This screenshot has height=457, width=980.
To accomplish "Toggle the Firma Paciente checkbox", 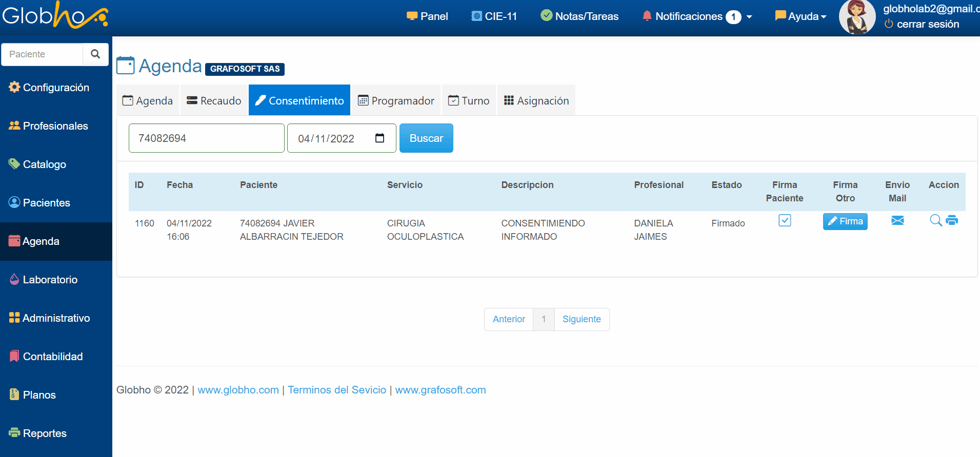I will (784, 220).
